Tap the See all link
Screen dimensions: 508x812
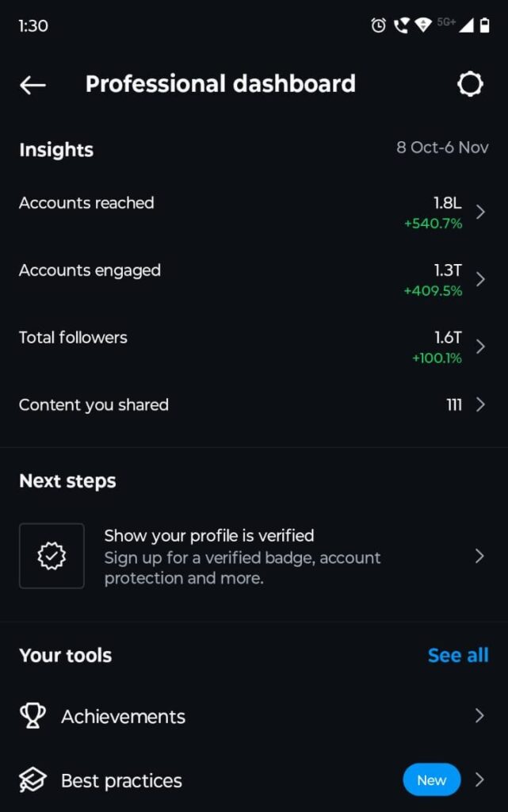[x=458, y=655]
